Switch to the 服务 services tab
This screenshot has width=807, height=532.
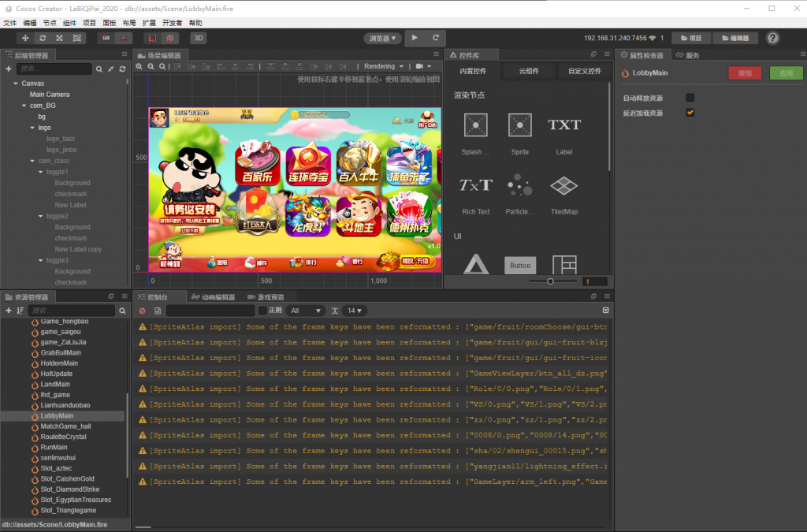[687, 56]
